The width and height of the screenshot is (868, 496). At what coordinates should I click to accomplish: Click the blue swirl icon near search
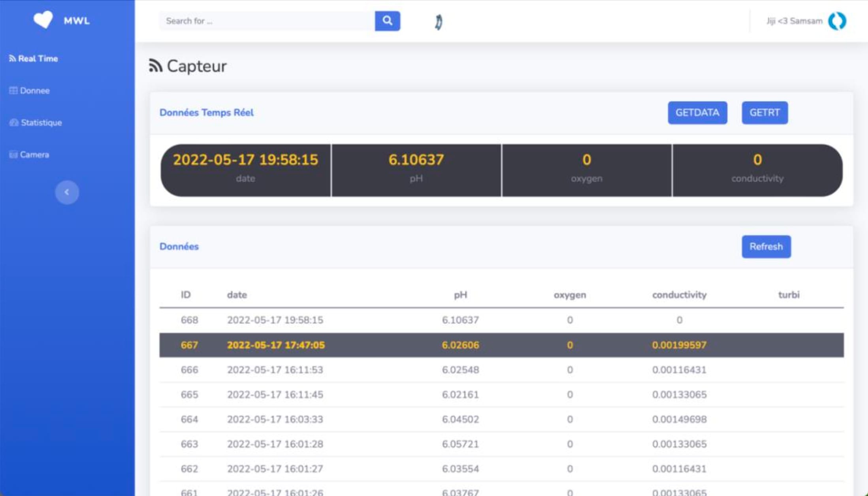pos(439,22)
